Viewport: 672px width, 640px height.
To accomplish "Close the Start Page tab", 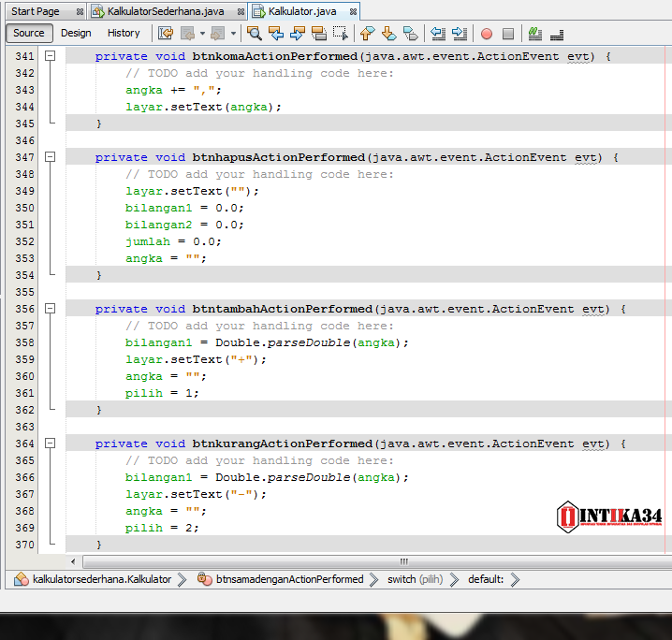I will 80,12.
